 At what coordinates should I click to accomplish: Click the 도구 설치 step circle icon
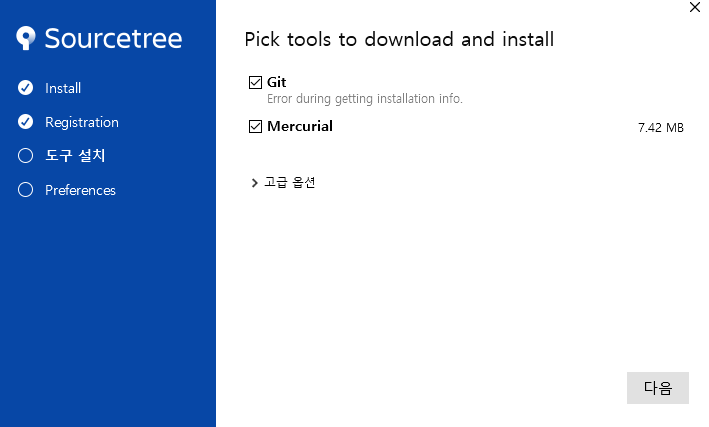[25, 156]
